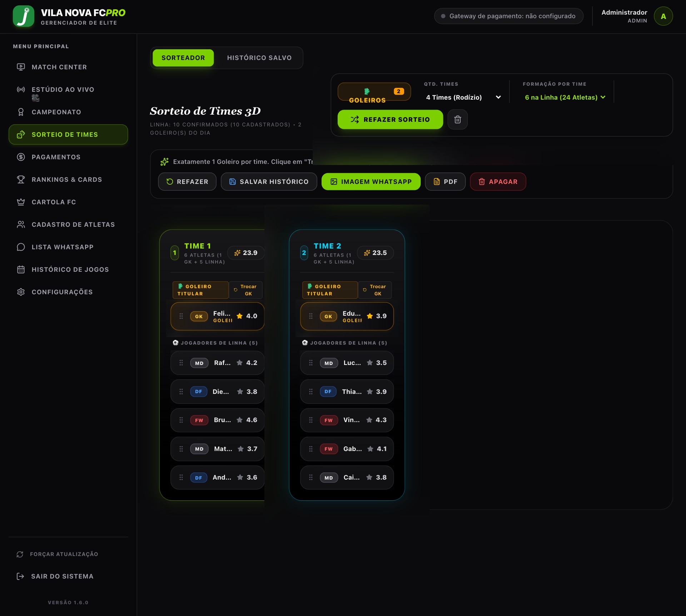Open Rankings & Cards page
Screen dimensions: 686x616
click(68, 180)
